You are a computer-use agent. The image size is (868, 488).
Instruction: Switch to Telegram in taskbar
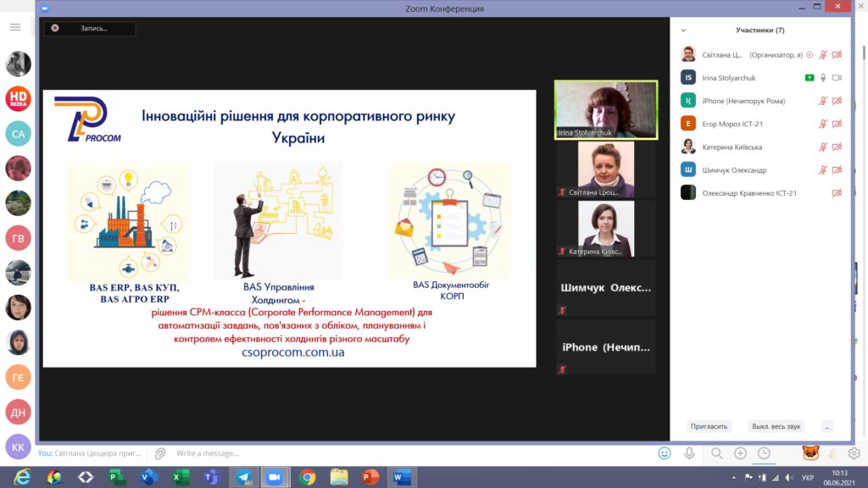243,477
